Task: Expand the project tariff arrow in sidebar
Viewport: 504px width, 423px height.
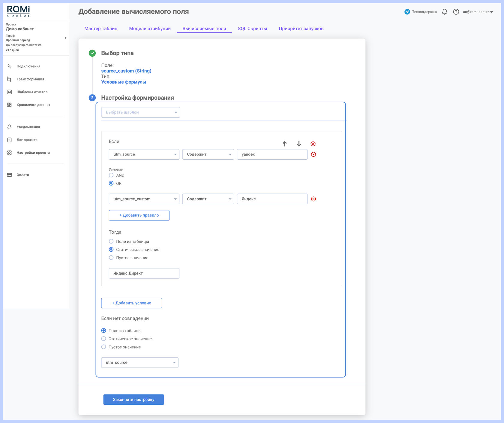Action: tap(65, 38)
